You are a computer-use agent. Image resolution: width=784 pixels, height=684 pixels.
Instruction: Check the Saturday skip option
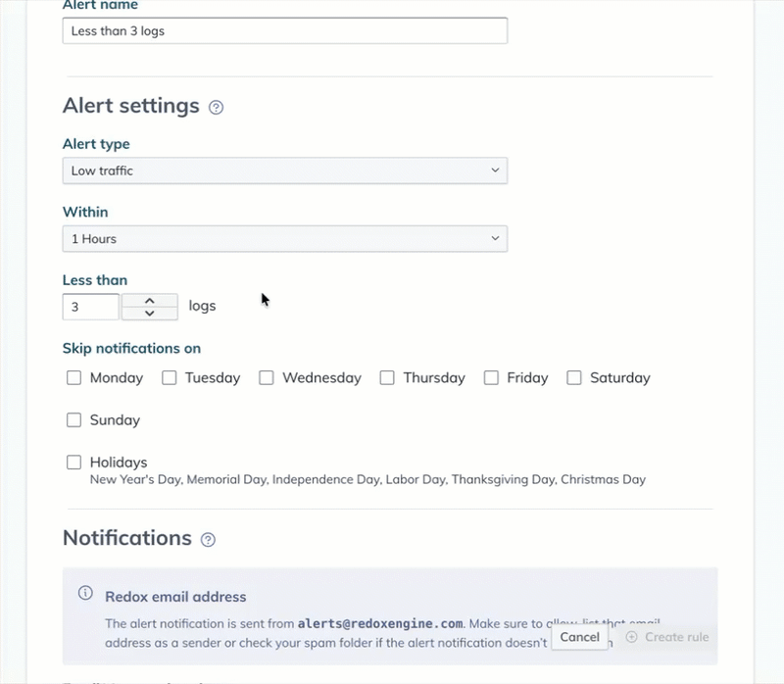tap(574, 377)
